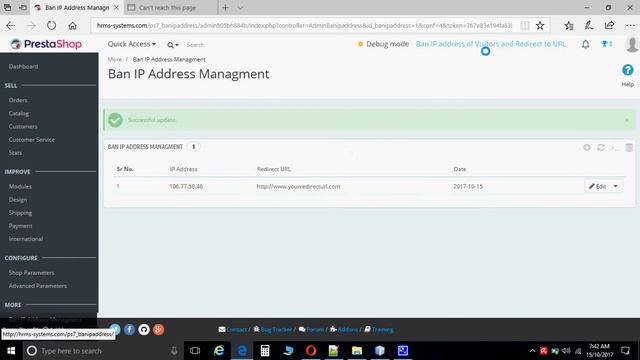Open the Twitter icon in footer
640x360 pixels.
tap(115, 329)
